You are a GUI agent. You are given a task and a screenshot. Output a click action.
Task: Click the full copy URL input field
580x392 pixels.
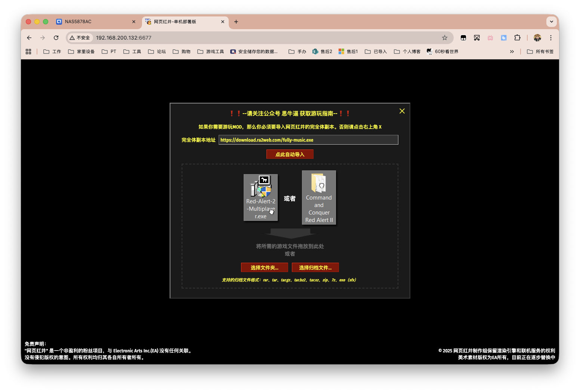click(x=308, y=140)
